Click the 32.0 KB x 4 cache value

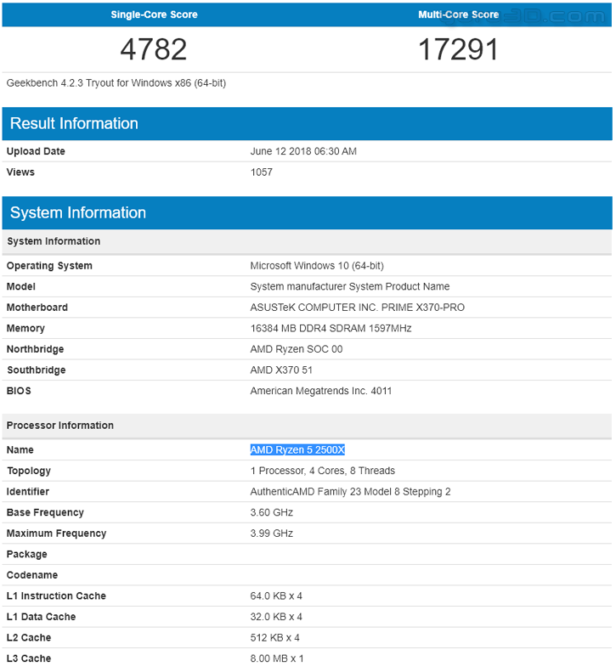pyautogui.click(x=276, y=617)
